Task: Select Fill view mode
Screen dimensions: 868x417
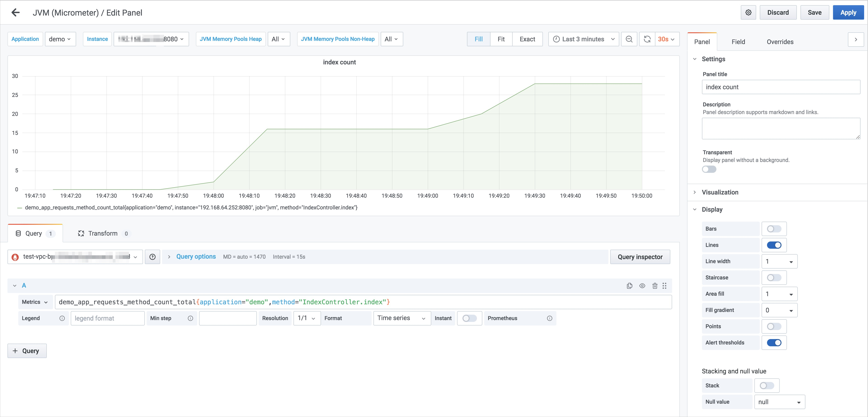Action: click(479, 39)
